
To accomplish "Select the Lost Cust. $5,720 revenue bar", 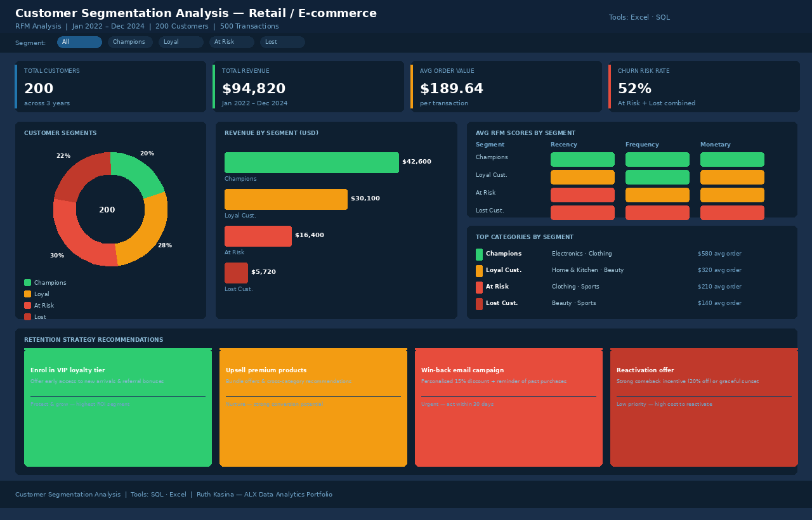I will coord(236,273).
